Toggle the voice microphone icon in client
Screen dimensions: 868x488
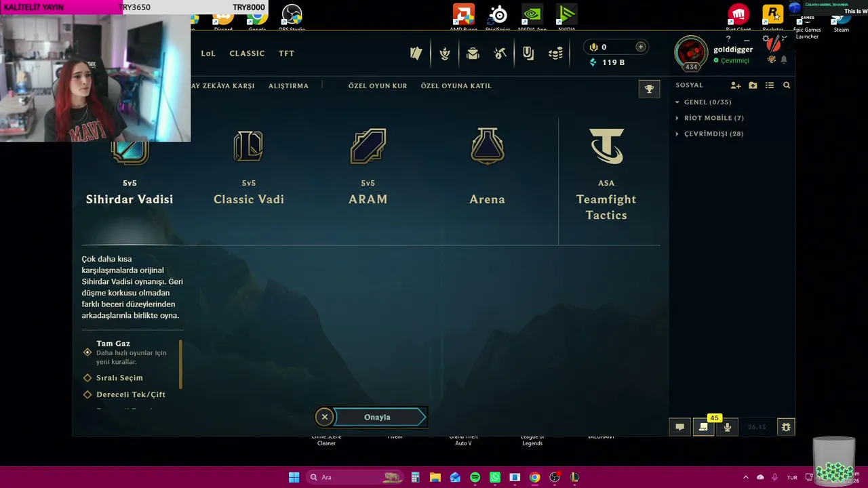coord(728,427)
